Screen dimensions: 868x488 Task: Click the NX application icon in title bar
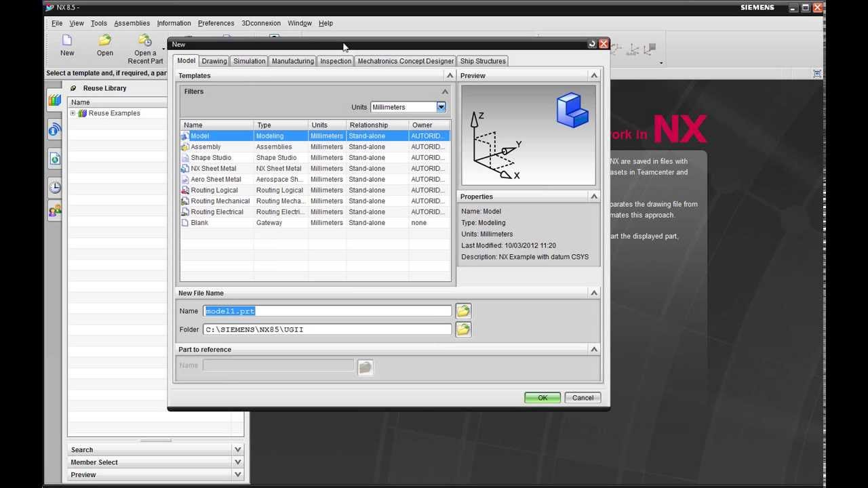50,7
